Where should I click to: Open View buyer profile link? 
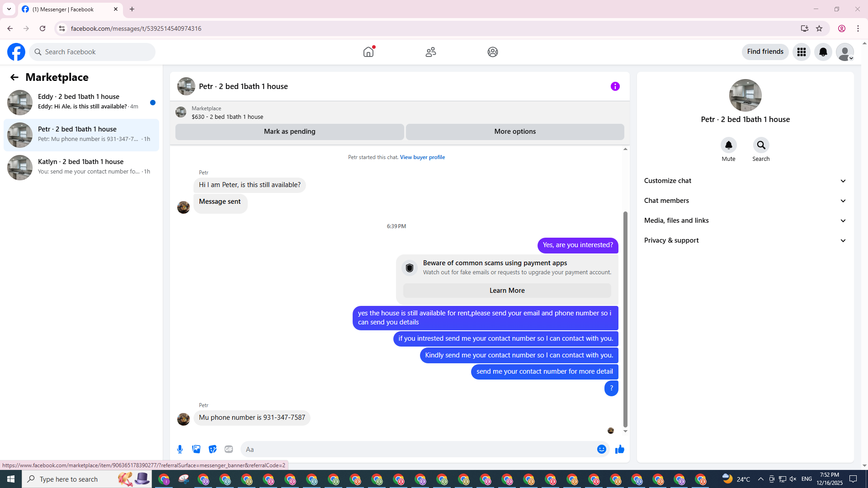click(422, 157)
